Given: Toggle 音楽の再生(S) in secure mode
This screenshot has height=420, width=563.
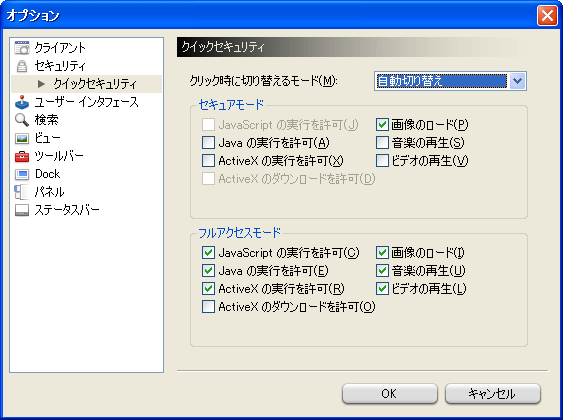Looking at the screenshot, I should (382, 143).
